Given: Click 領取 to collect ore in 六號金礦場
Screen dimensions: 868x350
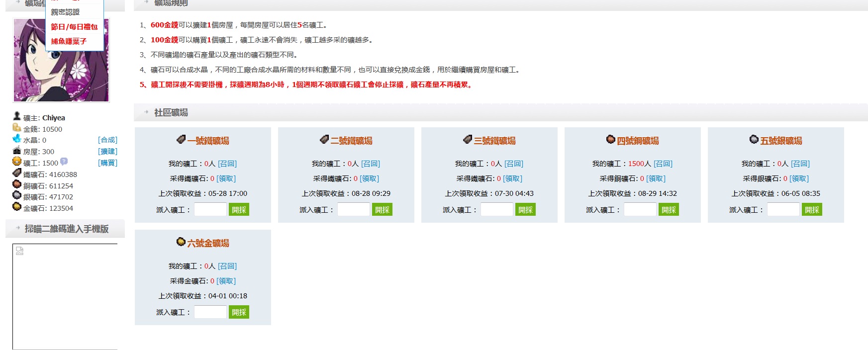Looking at the screenshot, I should click(226, 281).
